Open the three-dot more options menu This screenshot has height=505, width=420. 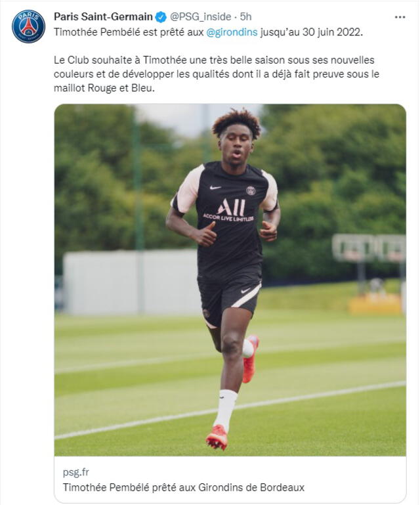pos(400,17)
